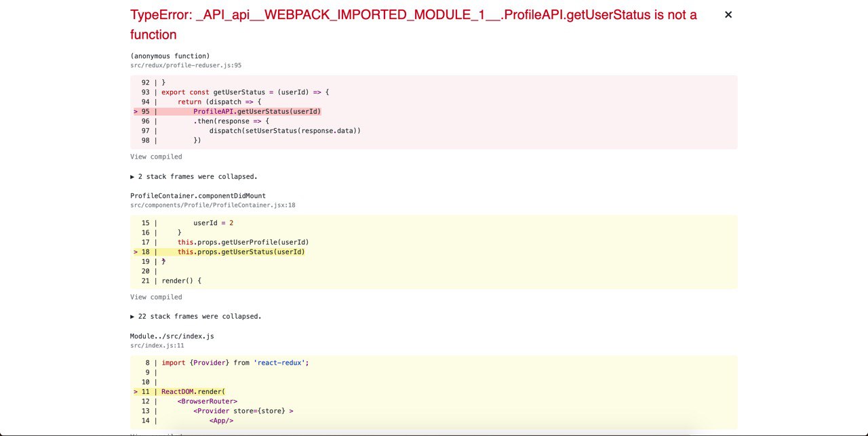This screenshot has height=436, width=868.
Task: Click code line this.props.getUserProfile(userId)
Action: click(243, 242)
